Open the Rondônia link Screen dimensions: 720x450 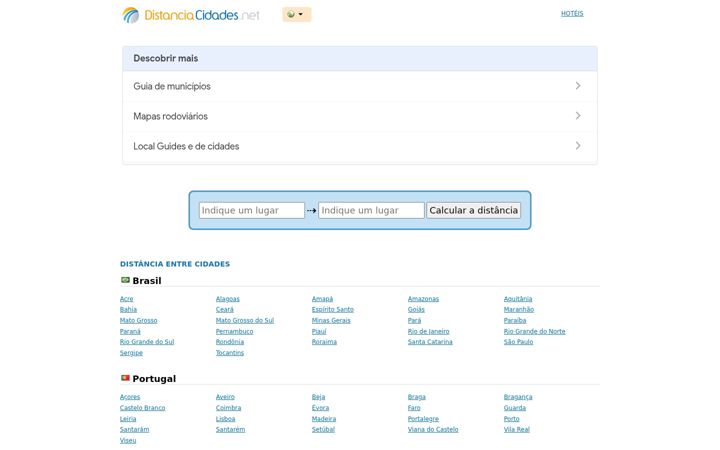(x=230, y=342)
